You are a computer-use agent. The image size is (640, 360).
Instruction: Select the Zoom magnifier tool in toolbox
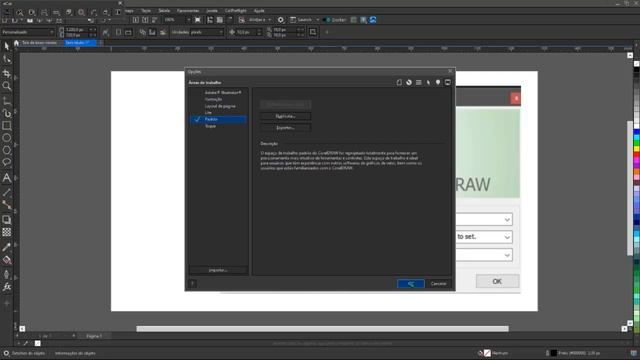click(7, 86)
